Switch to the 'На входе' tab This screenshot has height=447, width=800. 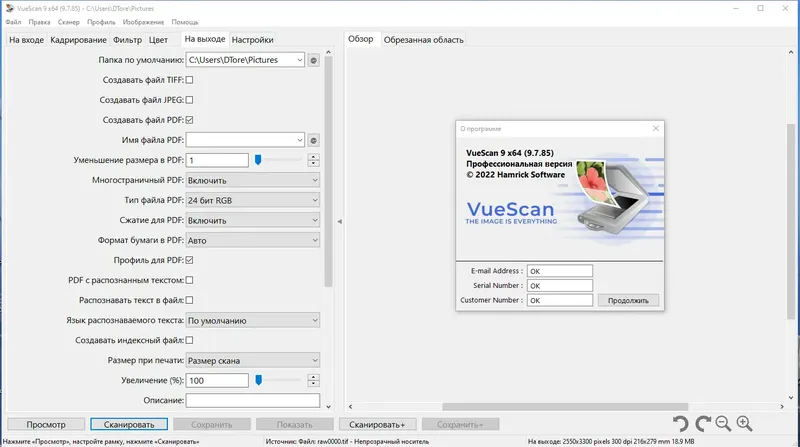point(27,40)
